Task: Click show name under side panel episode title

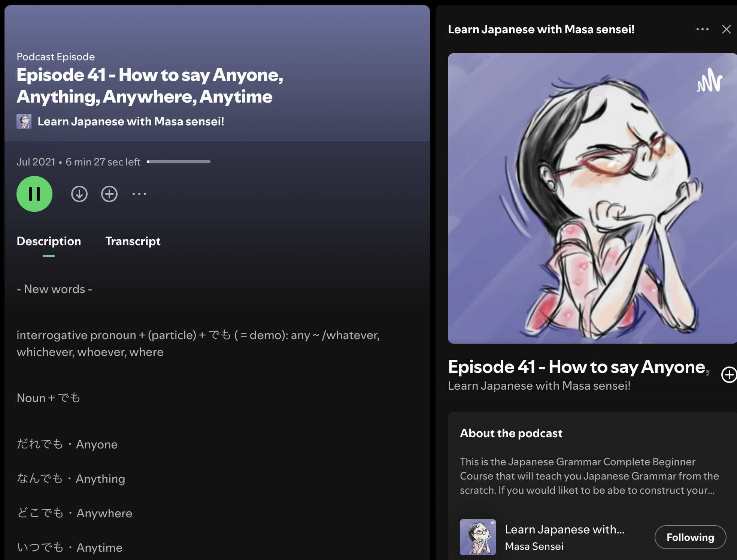Action: 539,386
